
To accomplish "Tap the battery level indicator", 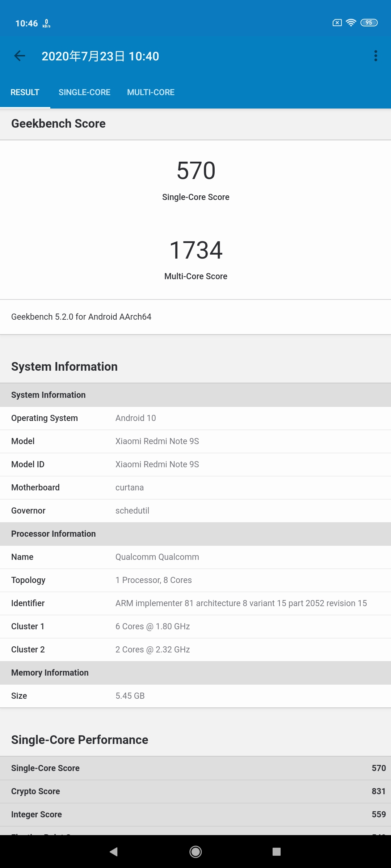I will tap(369, 23).
